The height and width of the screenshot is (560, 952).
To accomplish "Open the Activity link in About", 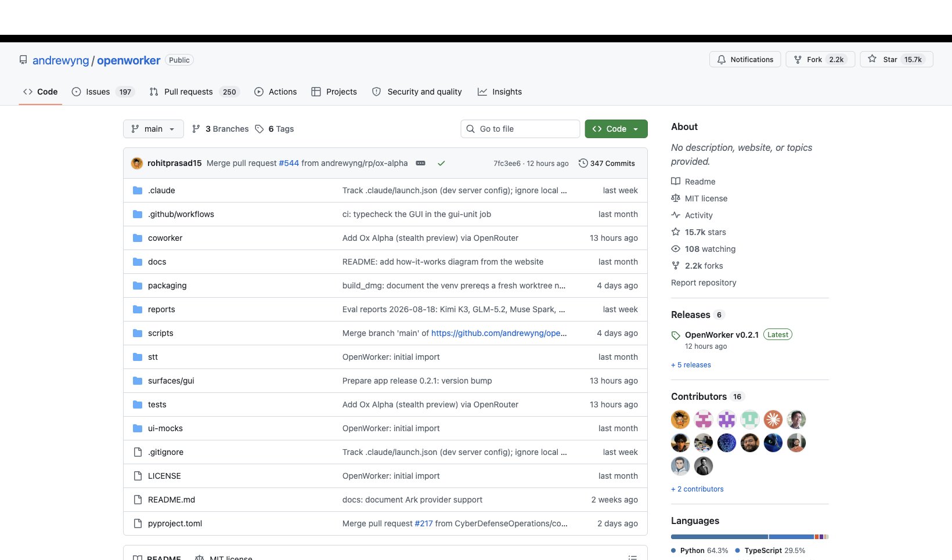I will click(692, 215).
